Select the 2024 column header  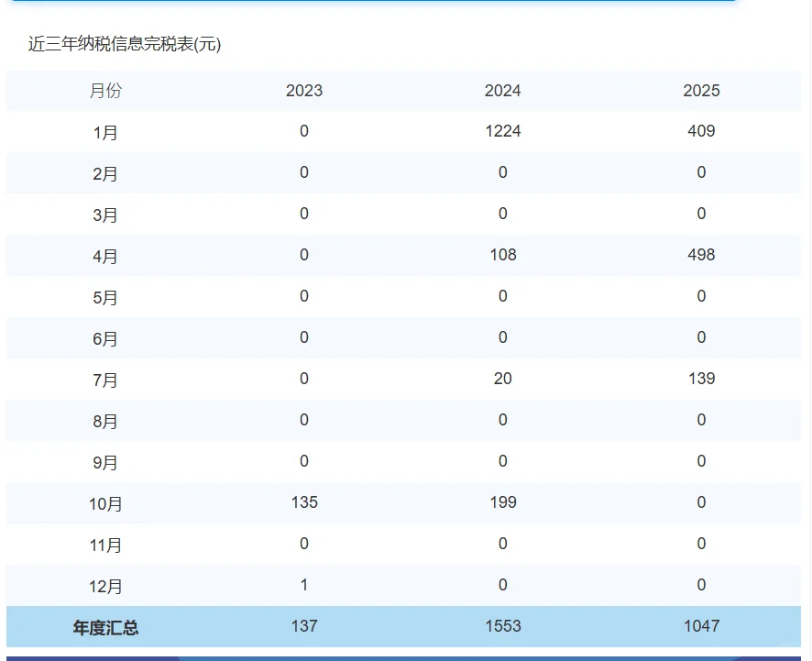pyautogui.click(x=502, y=91)
